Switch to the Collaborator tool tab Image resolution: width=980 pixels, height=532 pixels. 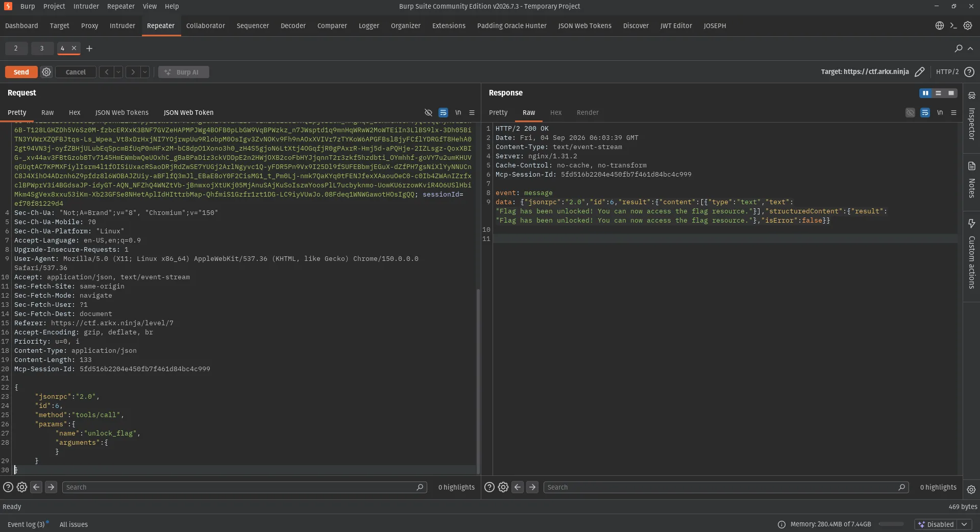(205, 26)
